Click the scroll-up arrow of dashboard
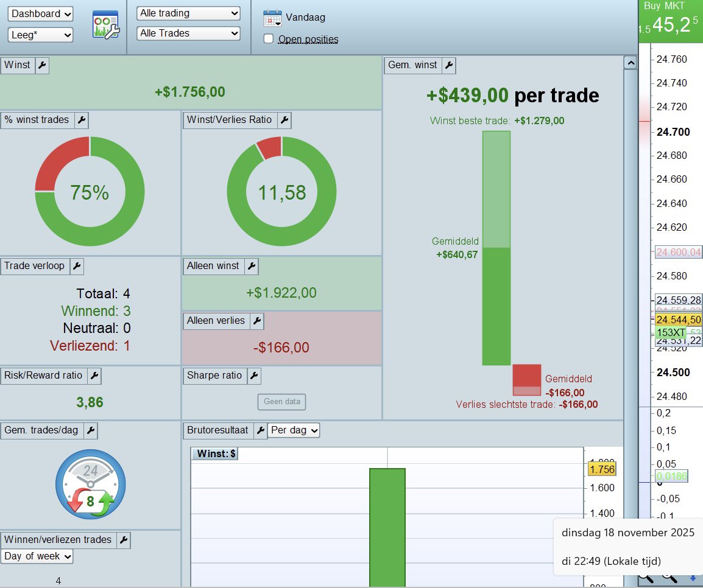 coord(631,63)
